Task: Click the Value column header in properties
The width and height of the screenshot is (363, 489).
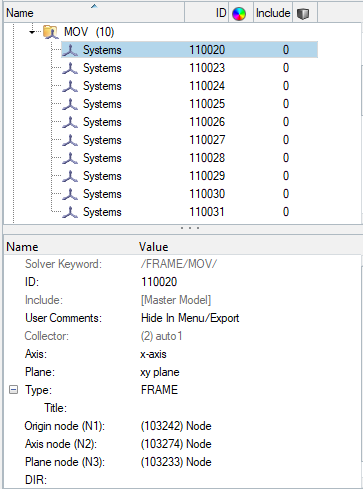Action: pos(153,247)
